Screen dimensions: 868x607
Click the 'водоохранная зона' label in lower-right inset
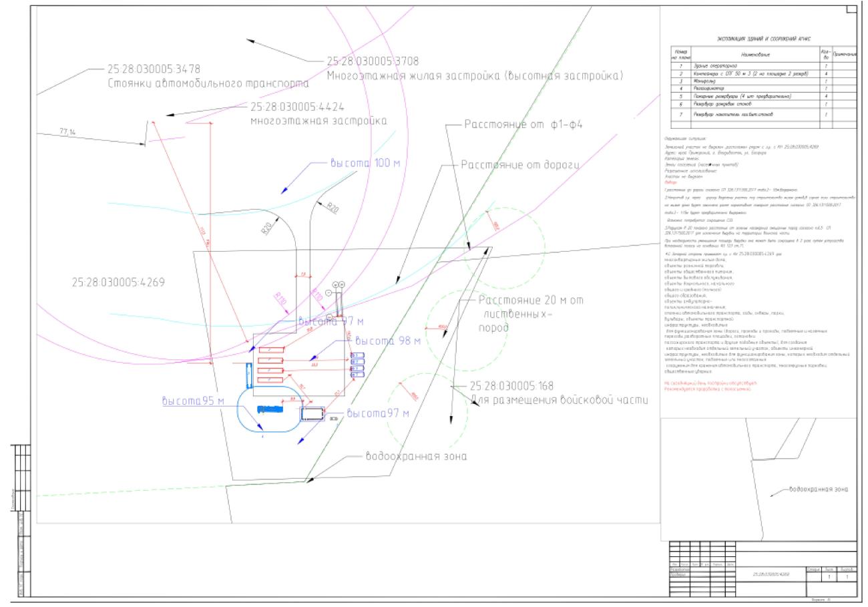pyautogui.click(x=819, y=489)
